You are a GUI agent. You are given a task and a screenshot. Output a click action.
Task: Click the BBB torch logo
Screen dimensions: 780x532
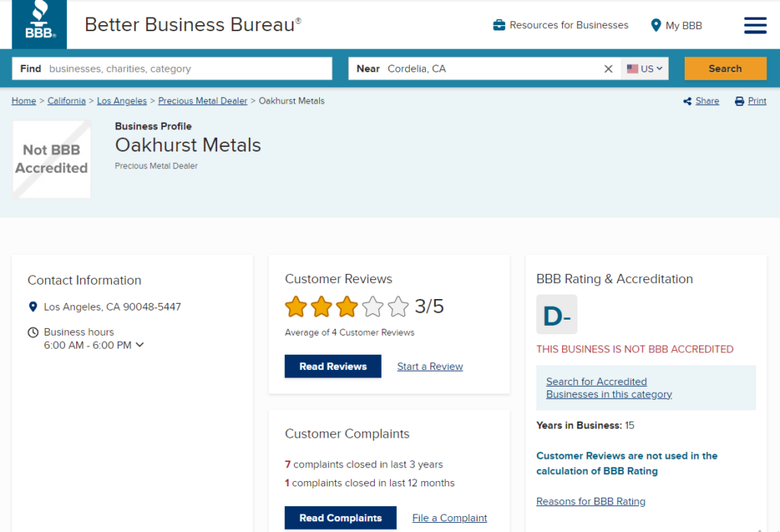click(40, 24)
